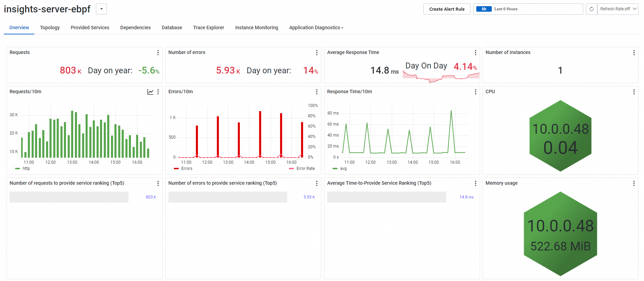The height and width of the screenshot is (281, 644).
Task: Click the 4.14% Day On Day value
Action: (465, 66)
